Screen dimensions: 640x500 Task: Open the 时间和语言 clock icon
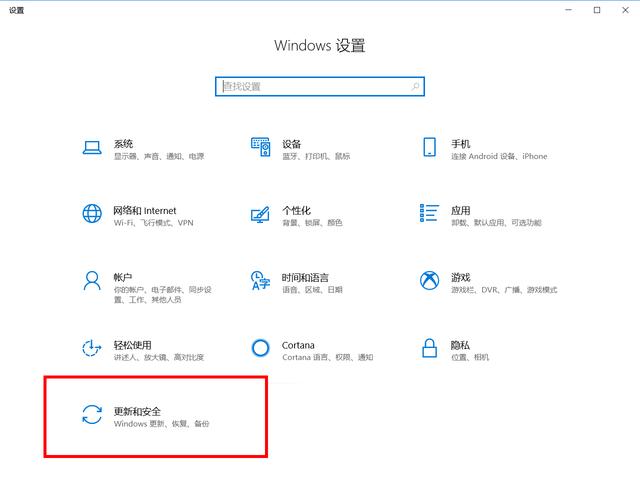[x=260, y=280]
